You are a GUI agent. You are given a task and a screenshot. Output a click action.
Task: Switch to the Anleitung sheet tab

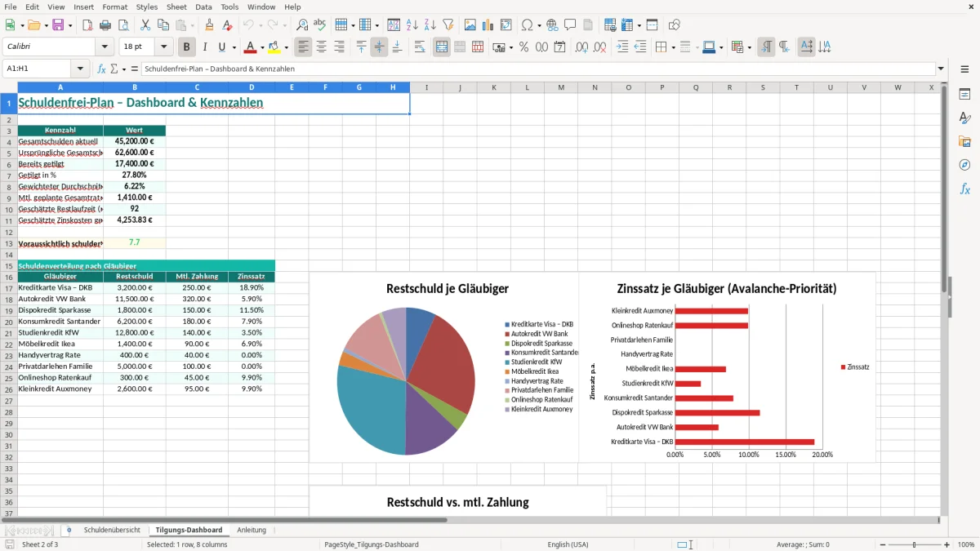click(x=252, y=530)
